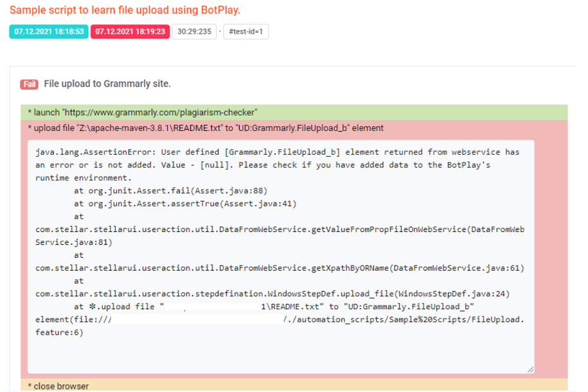The height and width of the screenshot is (392, 588).
Task: Click the getXpathByORName stack trace line
Action: click(280, 268)
